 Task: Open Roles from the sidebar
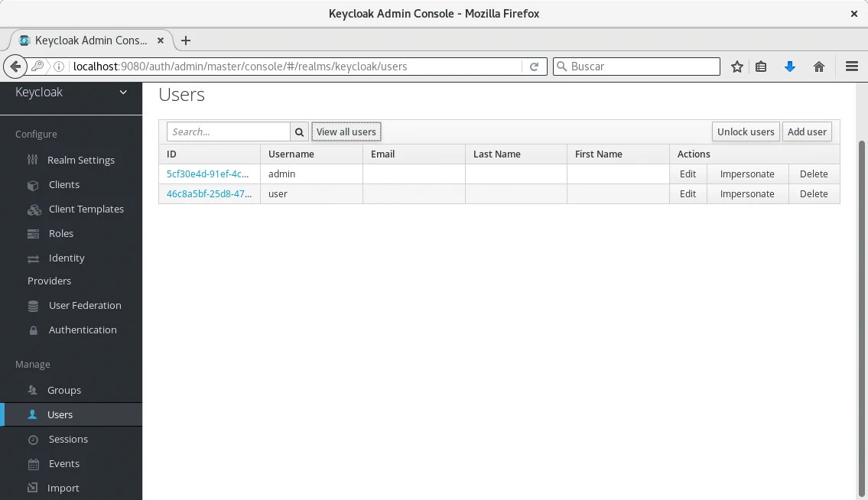click(x=61, y=233)
